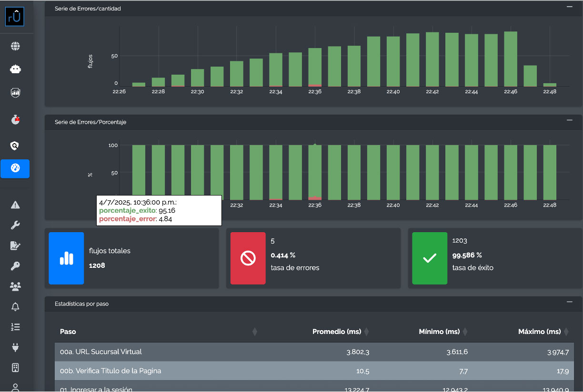Open the numbered list icon in sidebar
Image resolution: width=583 pixels, height=392 pixels.
[x=15, y=327]
